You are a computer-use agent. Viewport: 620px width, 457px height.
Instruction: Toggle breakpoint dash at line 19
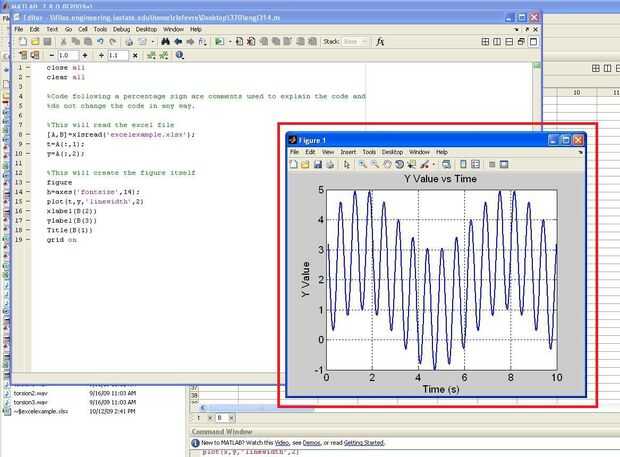(28, 240)
